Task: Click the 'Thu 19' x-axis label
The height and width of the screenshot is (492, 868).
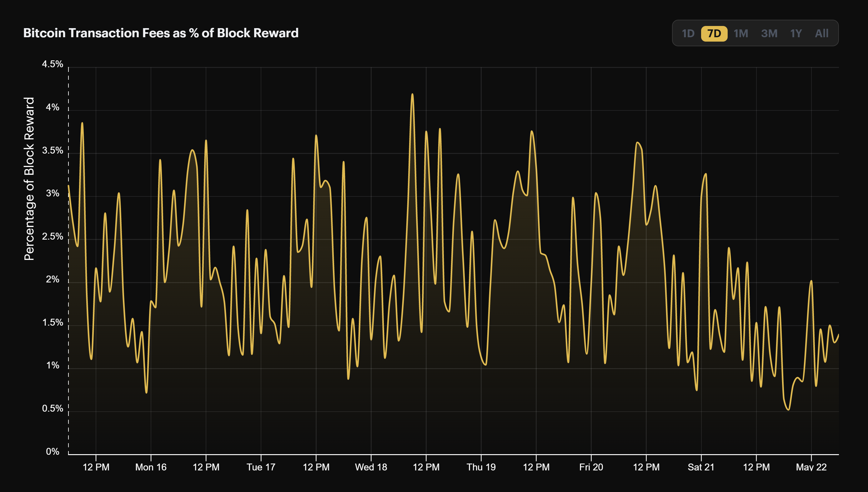Action: coord(481,467)
